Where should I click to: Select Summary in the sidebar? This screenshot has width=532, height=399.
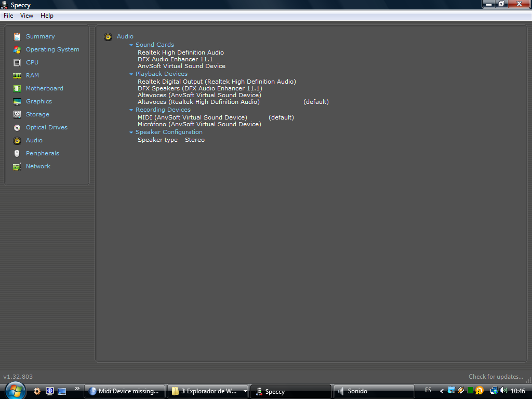pos(41,36)
